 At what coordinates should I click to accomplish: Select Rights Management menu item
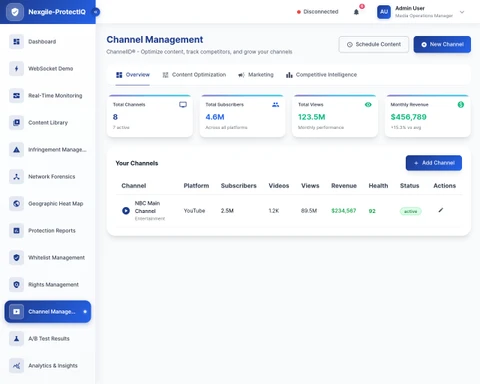point(53,285)
